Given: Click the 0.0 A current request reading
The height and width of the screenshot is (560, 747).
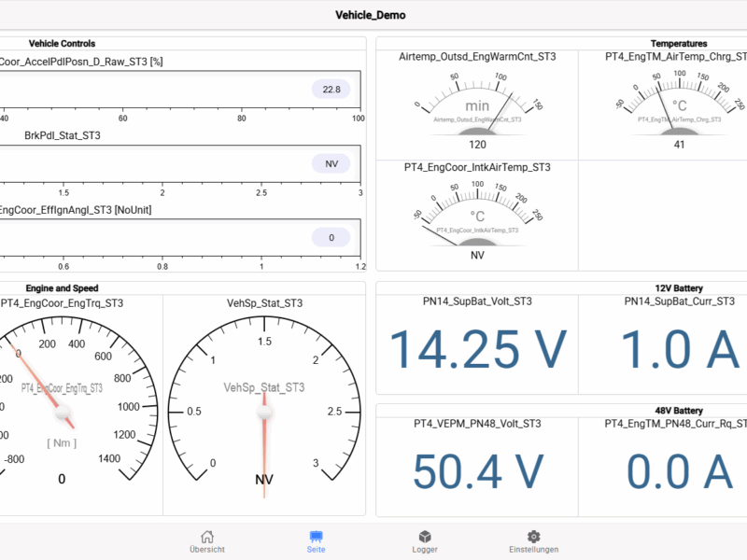Looking at the screenshot, I should pos(679,470).
